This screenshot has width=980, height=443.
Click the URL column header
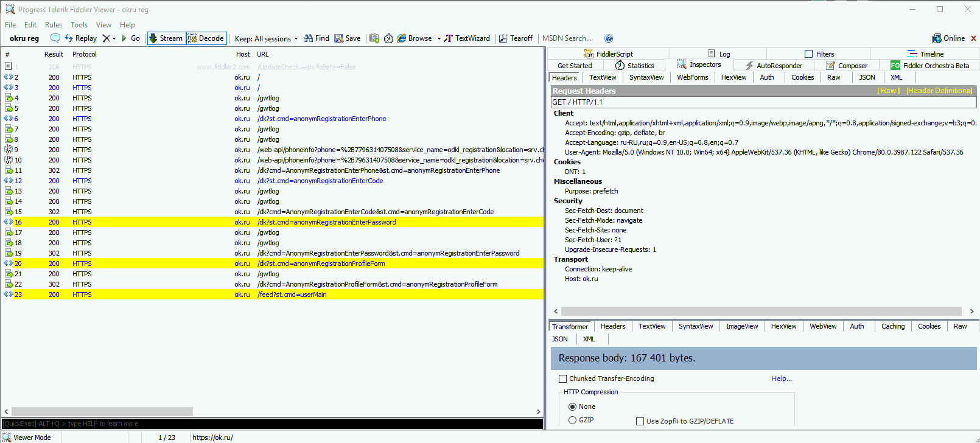[x=262, y=54]
